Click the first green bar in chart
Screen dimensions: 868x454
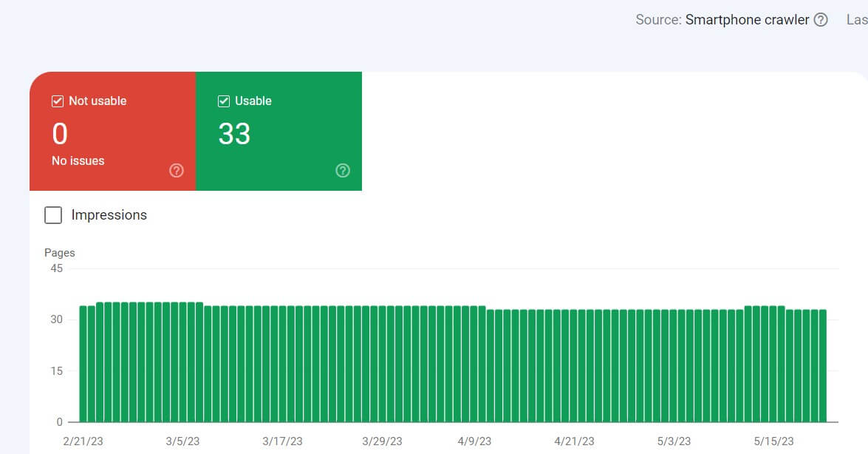point(83,364)
